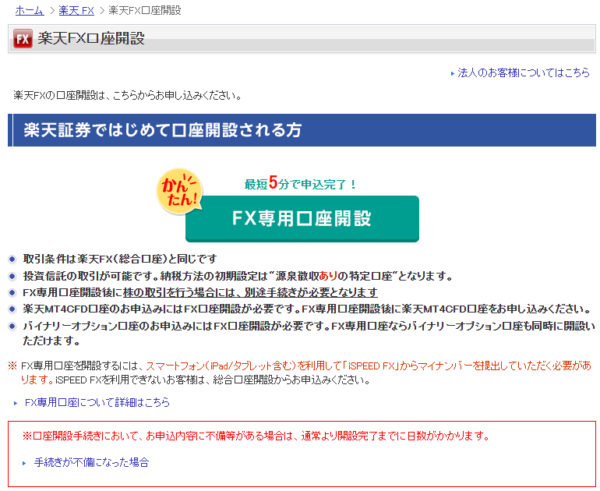Open 法人のお客様についてはこちら link
600x491 pixels.
click(523, 73)
